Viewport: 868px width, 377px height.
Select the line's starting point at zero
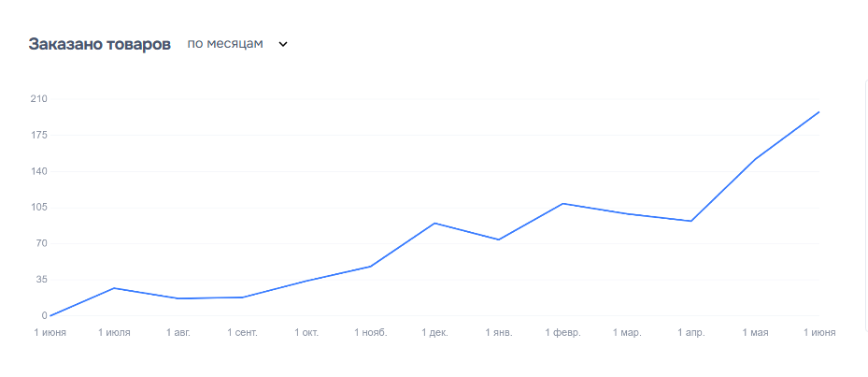click(x=50, y=316)
